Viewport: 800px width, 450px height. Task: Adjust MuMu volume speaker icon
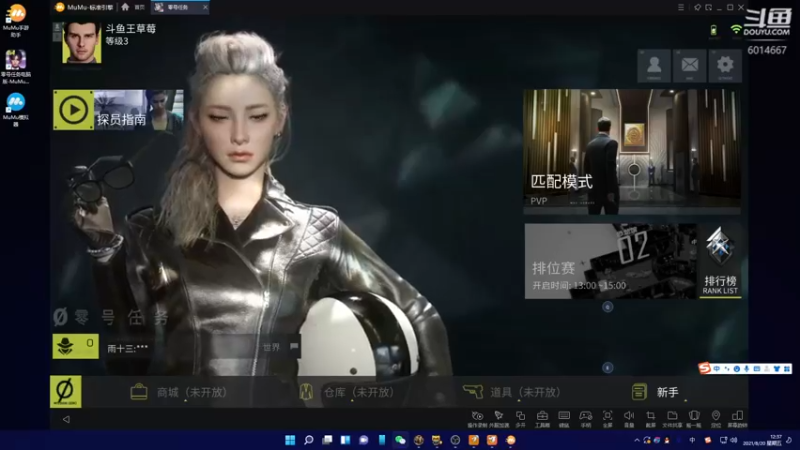point(629,419)
